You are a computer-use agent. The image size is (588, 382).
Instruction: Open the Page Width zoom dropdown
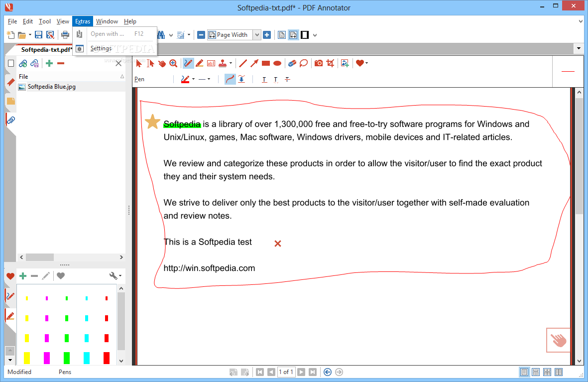pos(257,35)
